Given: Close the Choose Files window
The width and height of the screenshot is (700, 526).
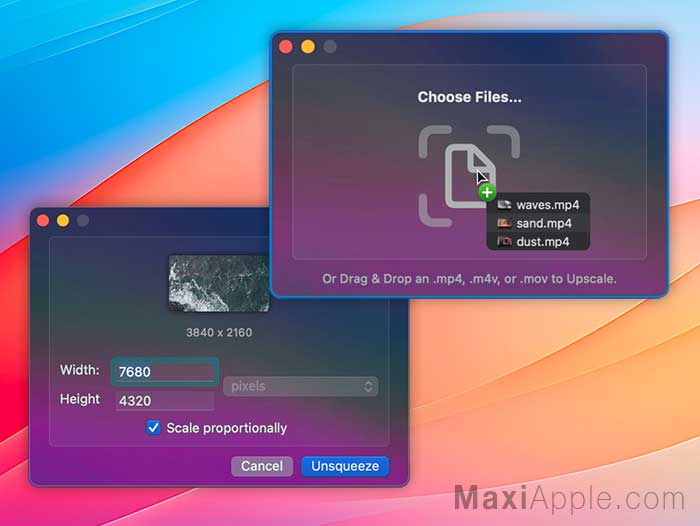Looking at the screenshot, I should [286, 46].
